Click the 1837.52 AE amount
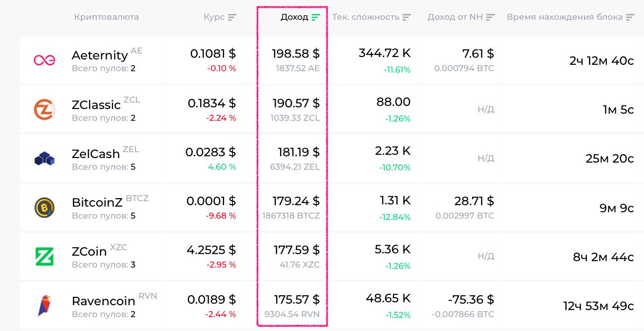Viewport: 644px width, 331px height. click(x=298, y=68)
